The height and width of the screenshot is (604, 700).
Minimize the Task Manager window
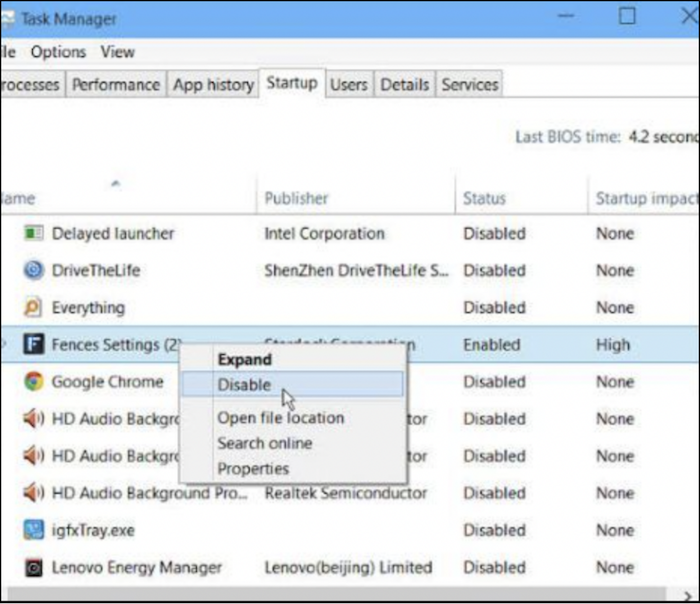click(x=566, y=16)
